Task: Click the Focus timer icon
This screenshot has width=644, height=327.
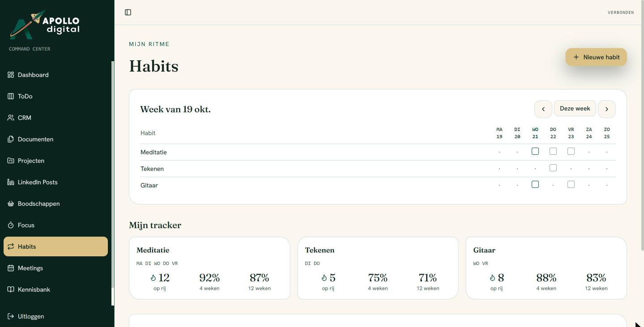Action: point(11,225)
